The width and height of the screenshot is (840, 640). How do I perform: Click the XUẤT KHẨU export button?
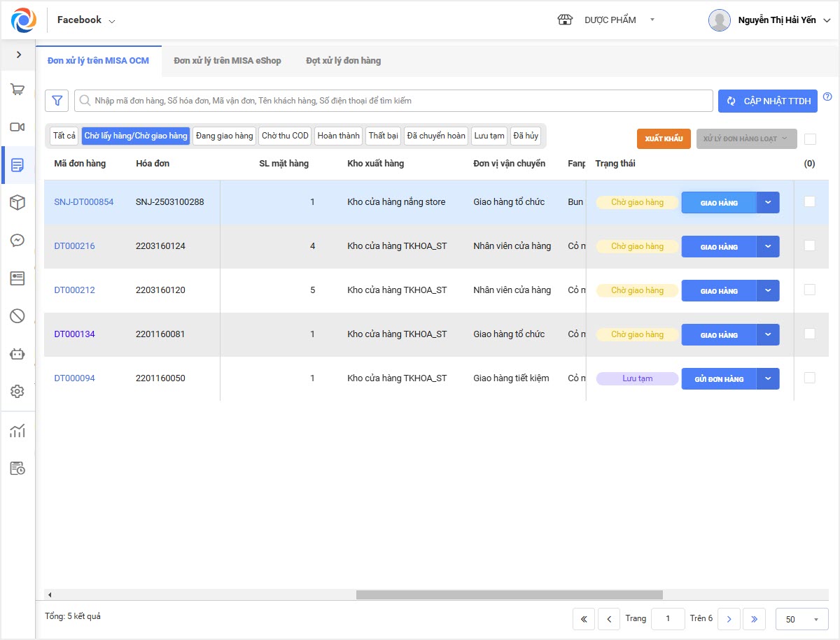(x=664, y=138)
